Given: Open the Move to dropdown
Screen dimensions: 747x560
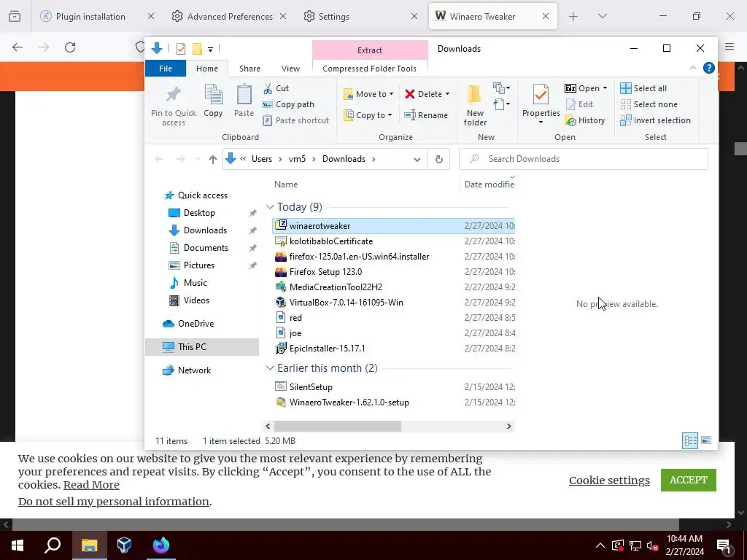Looking at the screenshot, I should pos(368,94).
